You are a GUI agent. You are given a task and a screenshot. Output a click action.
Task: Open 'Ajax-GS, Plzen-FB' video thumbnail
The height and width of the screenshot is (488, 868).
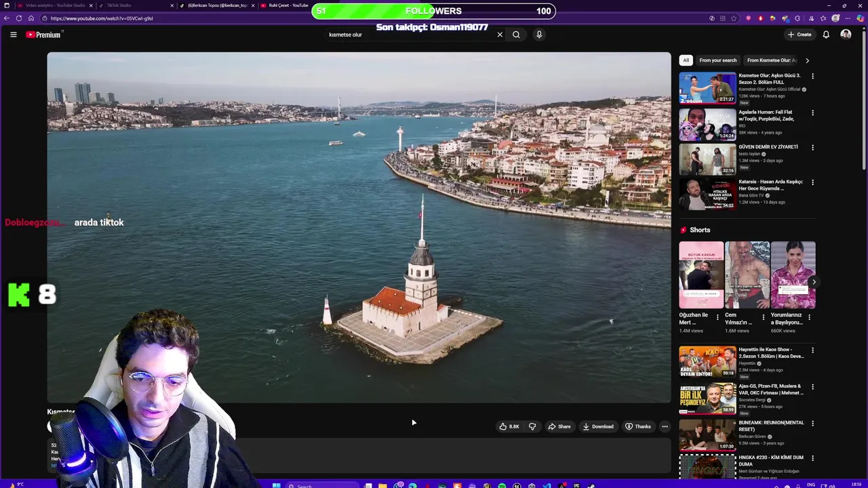tap(707, 399)
